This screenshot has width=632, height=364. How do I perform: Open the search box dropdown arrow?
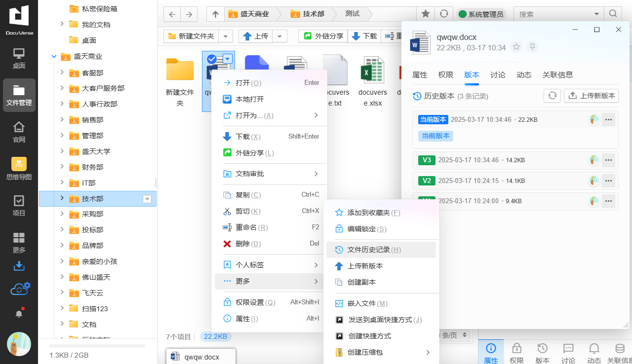596,14
